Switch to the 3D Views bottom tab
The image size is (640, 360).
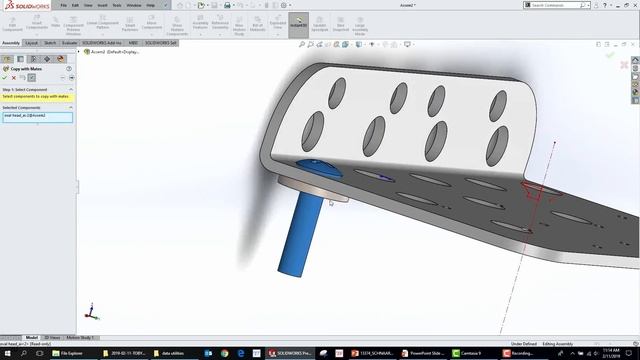pyautogui.click(x=52, y=338)
